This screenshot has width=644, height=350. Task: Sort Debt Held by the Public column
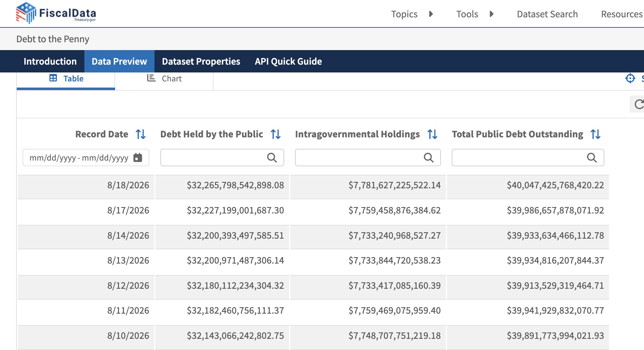pyautogui.click(x=276, y=134)
